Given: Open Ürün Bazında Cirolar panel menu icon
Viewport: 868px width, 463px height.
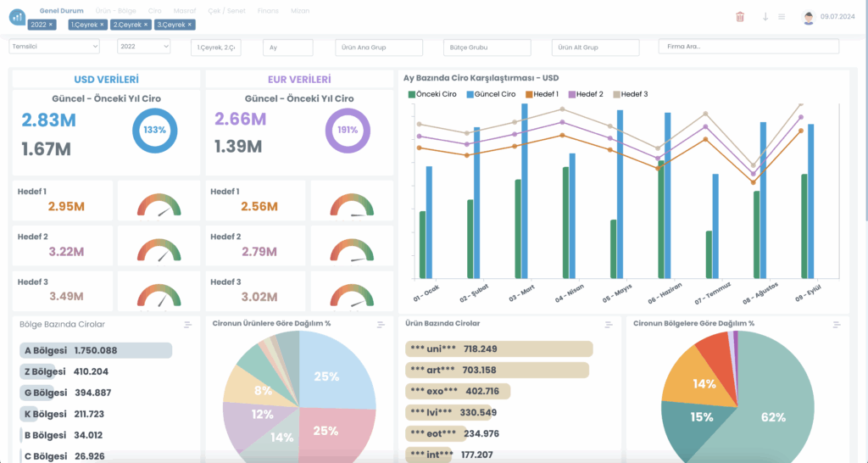Looking at the screenshot, I should point(609,325).
